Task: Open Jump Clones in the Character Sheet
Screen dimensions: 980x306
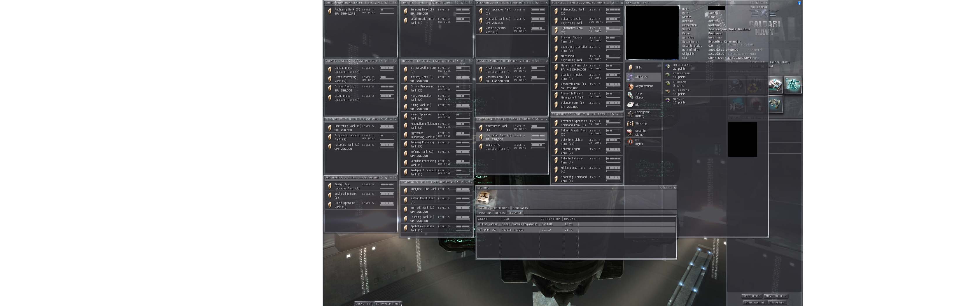Action: coord(644,95)
